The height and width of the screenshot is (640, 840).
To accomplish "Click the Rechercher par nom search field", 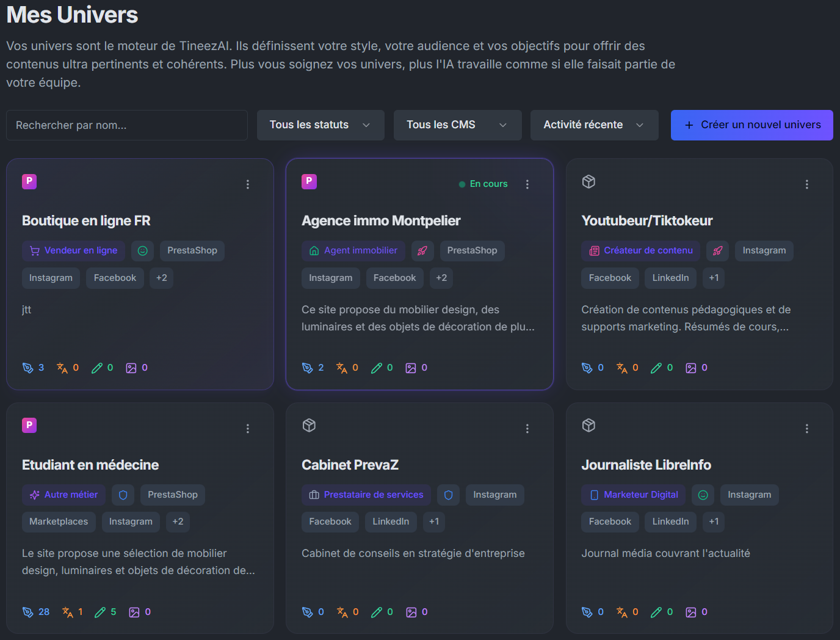I will click(126, 125).
